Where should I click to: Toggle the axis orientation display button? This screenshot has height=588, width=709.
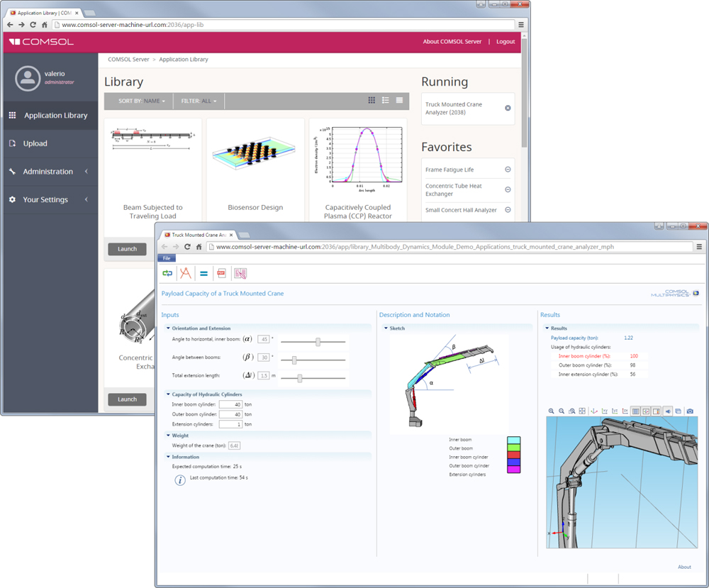click(646, 411)
